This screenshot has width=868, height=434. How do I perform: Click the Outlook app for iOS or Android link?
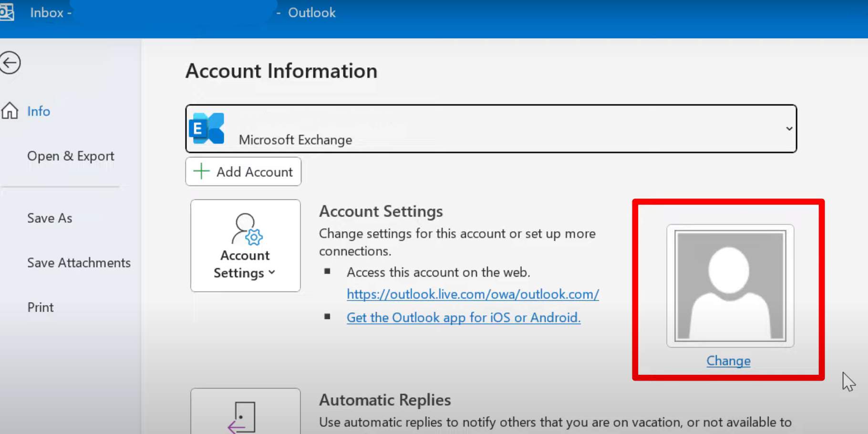click(x=463, y=317)
